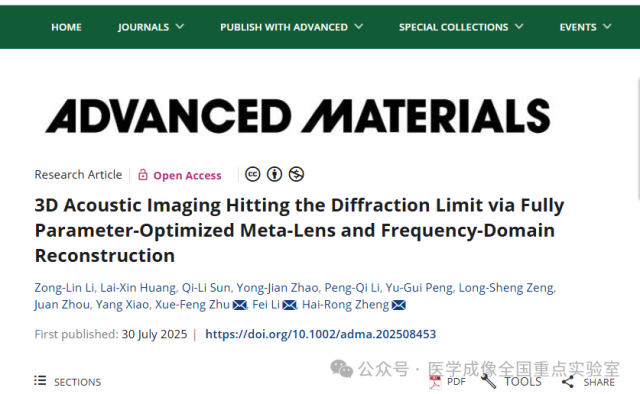
Task: Click the mail icon after Hai-Rong Zheng
Action: click(399, 305)
